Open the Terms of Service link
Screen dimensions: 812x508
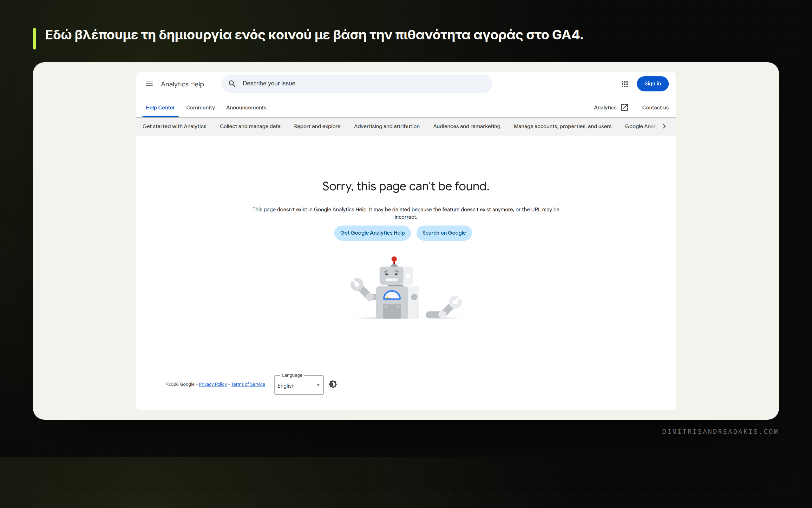pyautogui.click(x=248, y=384)
